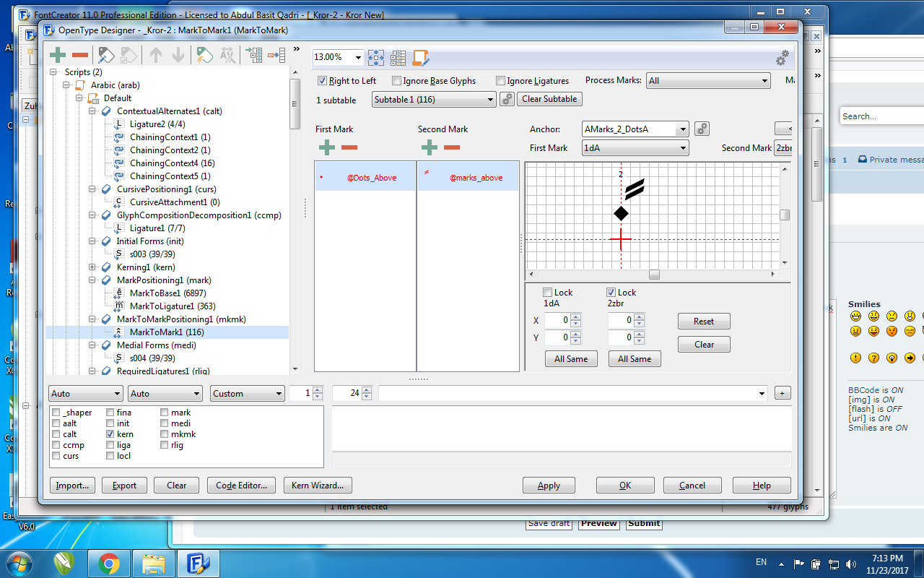
Task: Remove a Second Mark with the red minus
Action: tap(452, 147)
